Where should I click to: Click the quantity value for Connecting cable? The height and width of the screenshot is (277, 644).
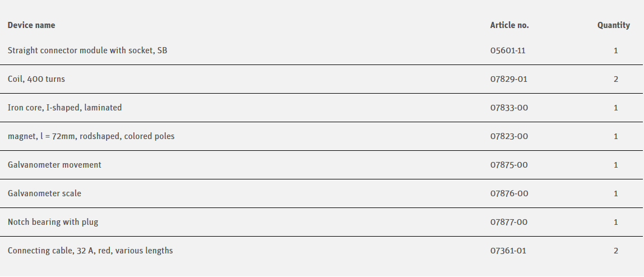pos(615,251)
